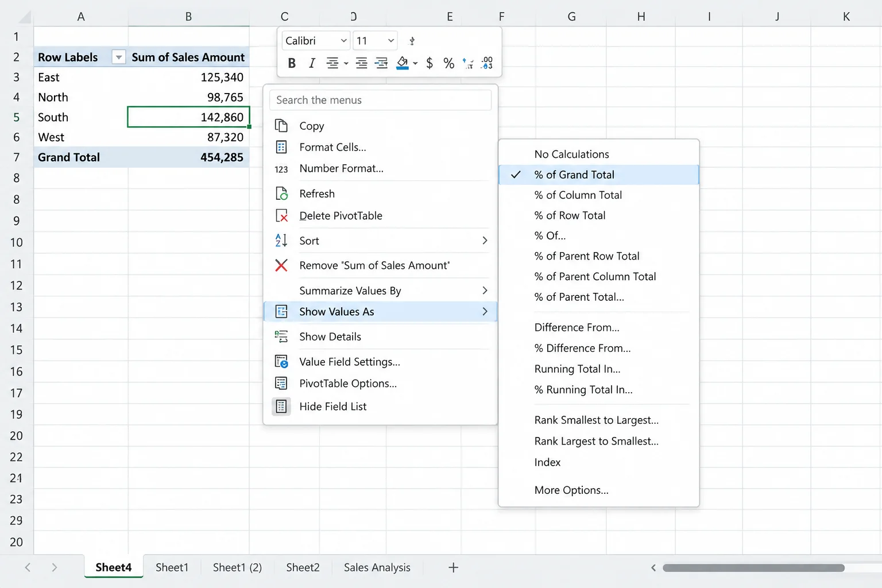This screenshot has height=588, width=882.
Task: Apply the fill color bucket
Action: pyautogui.click(x=403, y=63)
